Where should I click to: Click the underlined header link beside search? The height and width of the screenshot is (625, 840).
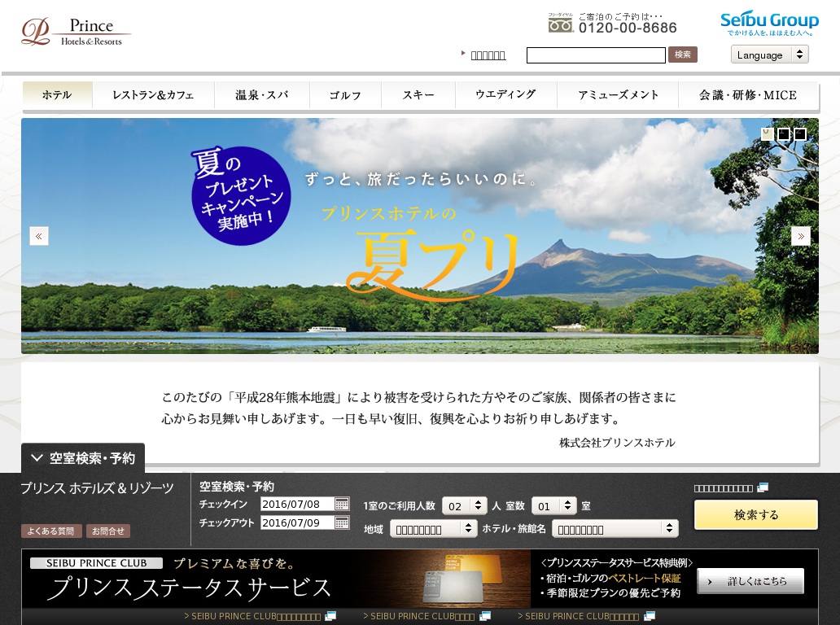(x=488, y=55)
